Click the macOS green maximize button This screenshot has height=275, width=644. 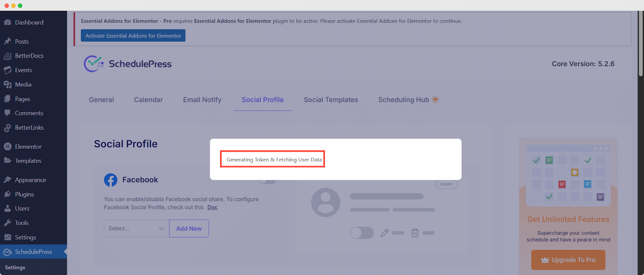coord(20,6)
